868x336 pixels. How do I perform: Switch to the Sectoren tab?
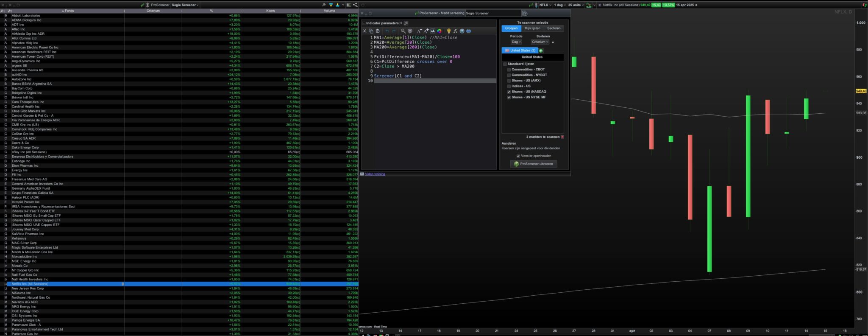554,28
